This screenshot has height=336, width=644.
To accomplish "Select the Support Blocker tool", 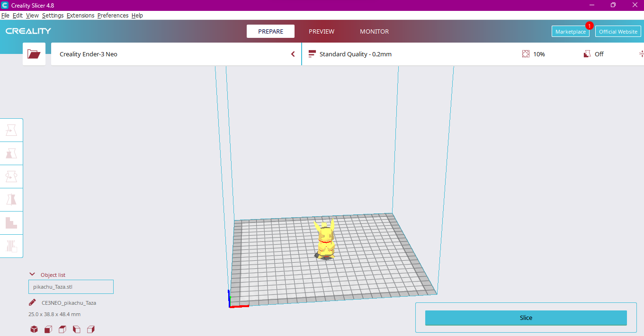I will (11, 246).
